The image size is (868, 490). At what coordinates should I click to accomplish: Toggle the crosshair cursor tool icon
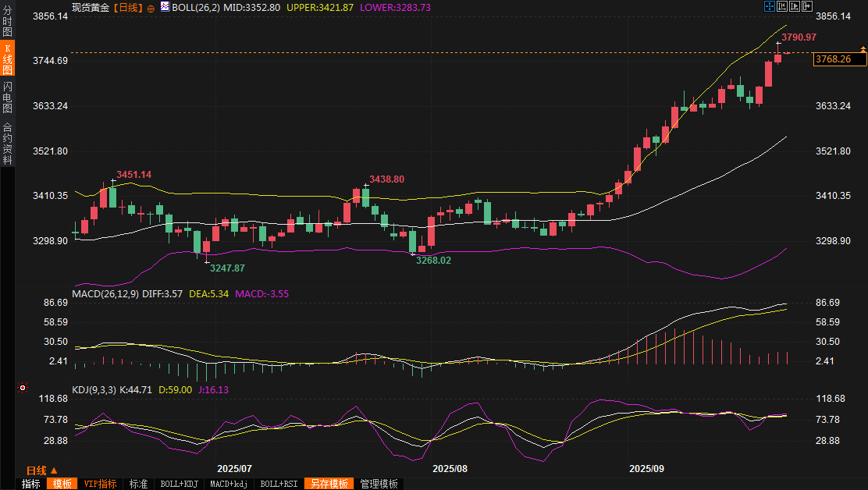(x=770, y=6)
